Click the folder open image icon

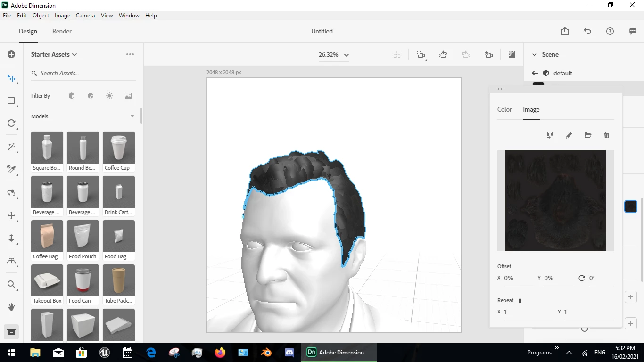point(588,135)
